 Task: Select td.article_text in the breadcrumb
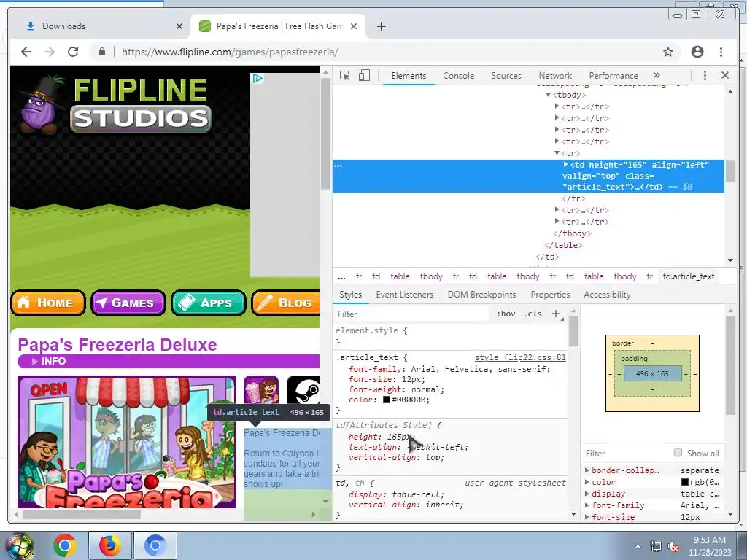[x=689, y=276]
